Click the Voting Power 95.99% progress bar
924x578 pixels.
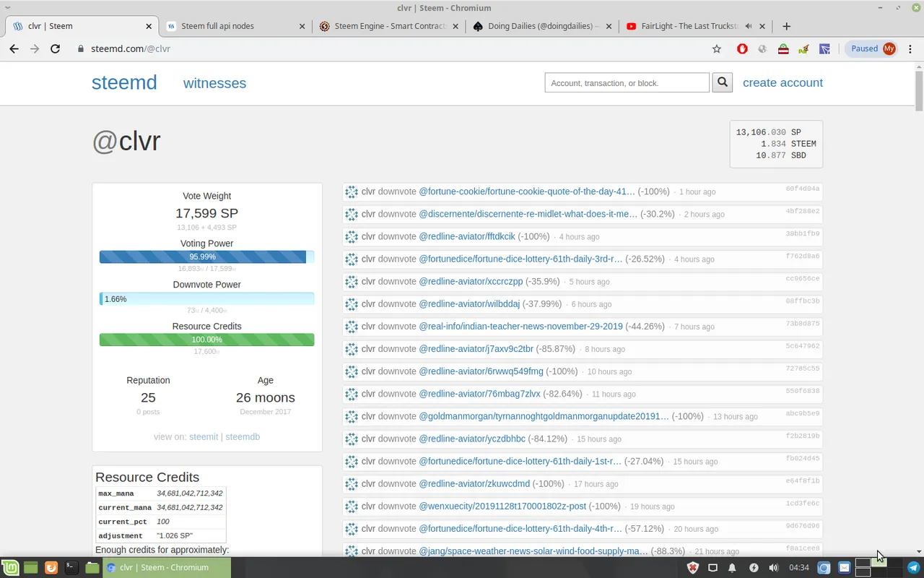tap(206, 256)
